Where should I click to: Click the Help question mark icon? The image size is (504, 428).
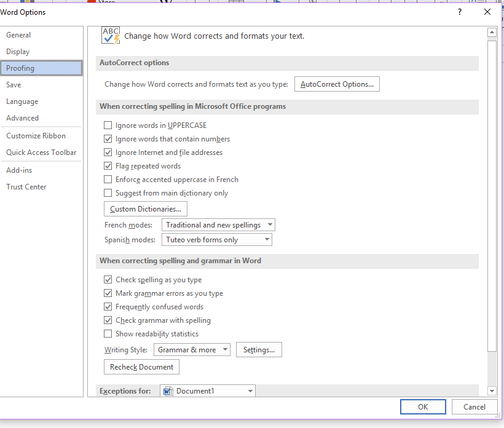(x=460, y=12)
